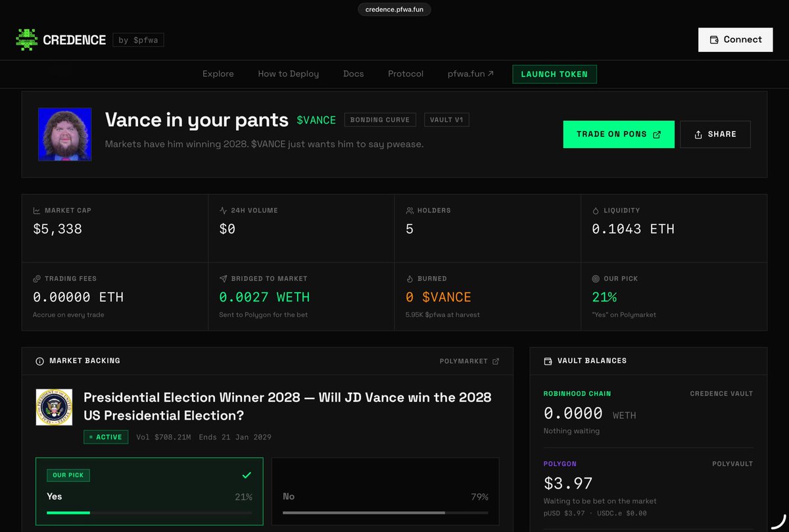Screen dimensions: 789x532
Task: Click the 24H volume pulse icon
Action: click(223, 210)
